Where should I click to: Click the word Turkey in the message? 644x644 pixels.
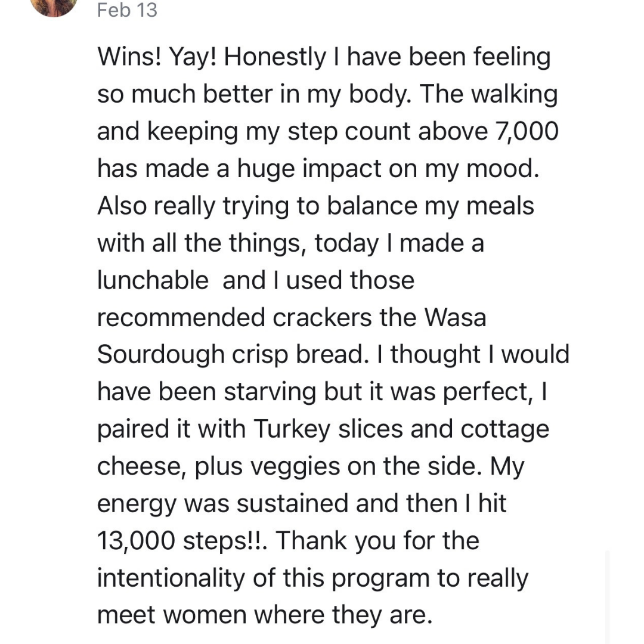pyautogui.click(x=292, y=429)
